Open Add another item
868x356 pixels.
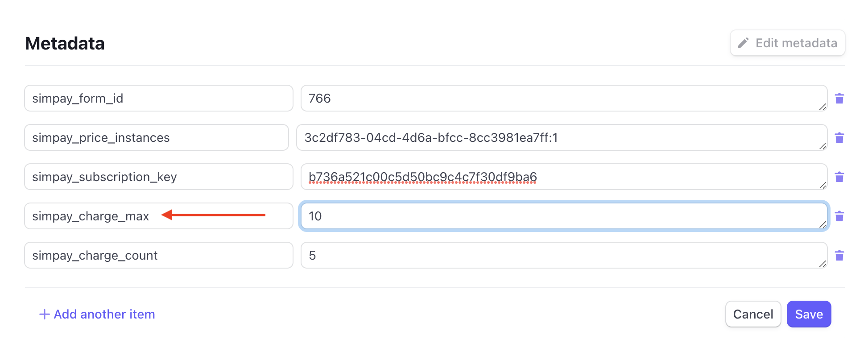[x=96, y=314]
